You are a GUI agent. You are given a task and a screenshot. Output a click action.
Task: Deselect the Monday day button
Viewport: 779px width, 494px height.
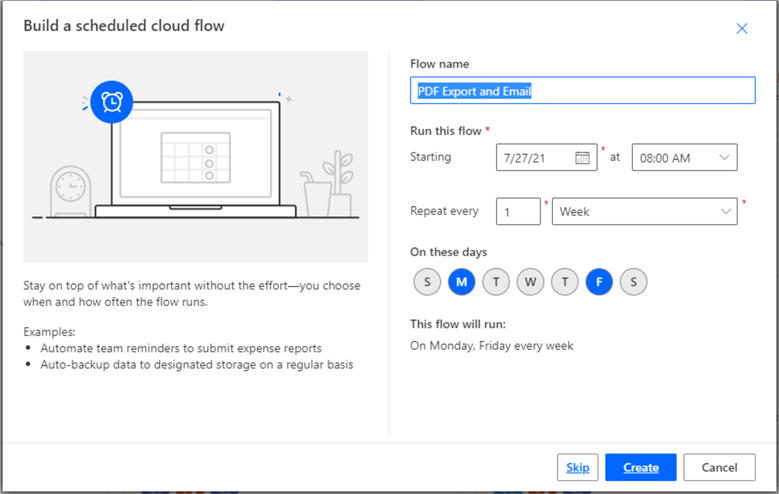461,282
